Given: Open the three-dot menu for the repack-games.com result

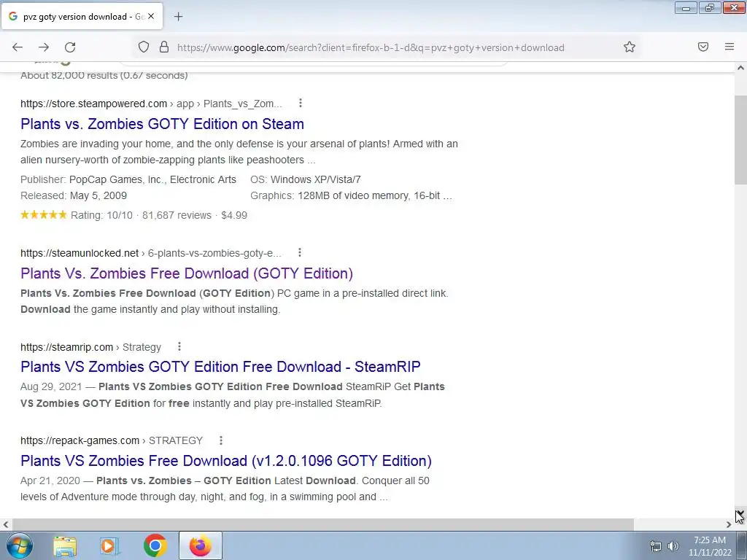Looking at the screenshot, I should pyautogui.click(x=220, y=440).
